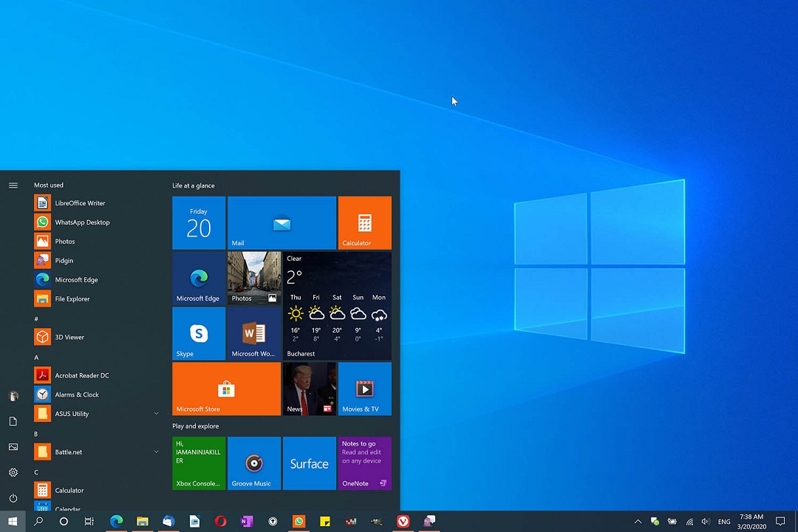
Task: Jump to apps via the letter A header
Action: 36,358
